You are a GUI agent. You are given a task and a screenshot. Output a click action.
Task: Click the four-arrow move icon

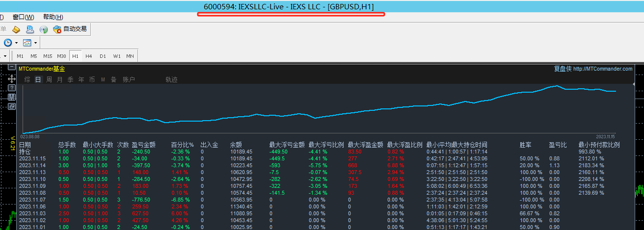12,78
